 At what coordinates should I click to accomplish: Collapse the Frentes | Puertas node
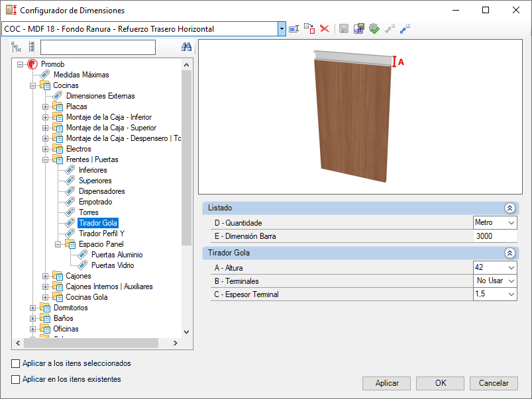click(x=45, y=159)
